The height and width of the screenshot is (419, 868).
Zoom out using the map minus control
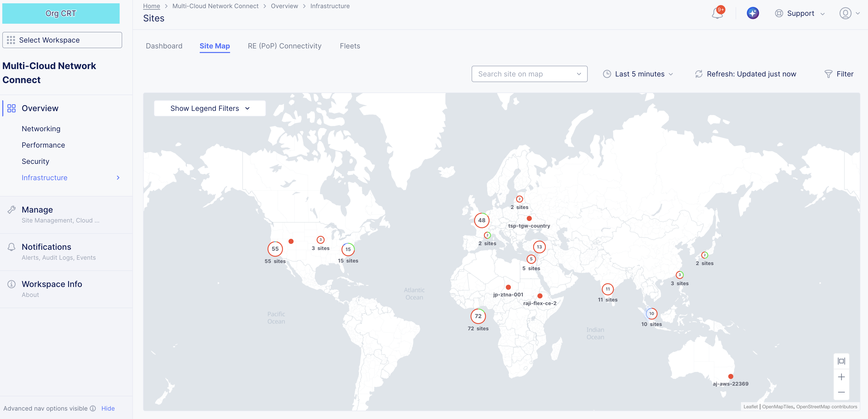[x=842, y=392]
